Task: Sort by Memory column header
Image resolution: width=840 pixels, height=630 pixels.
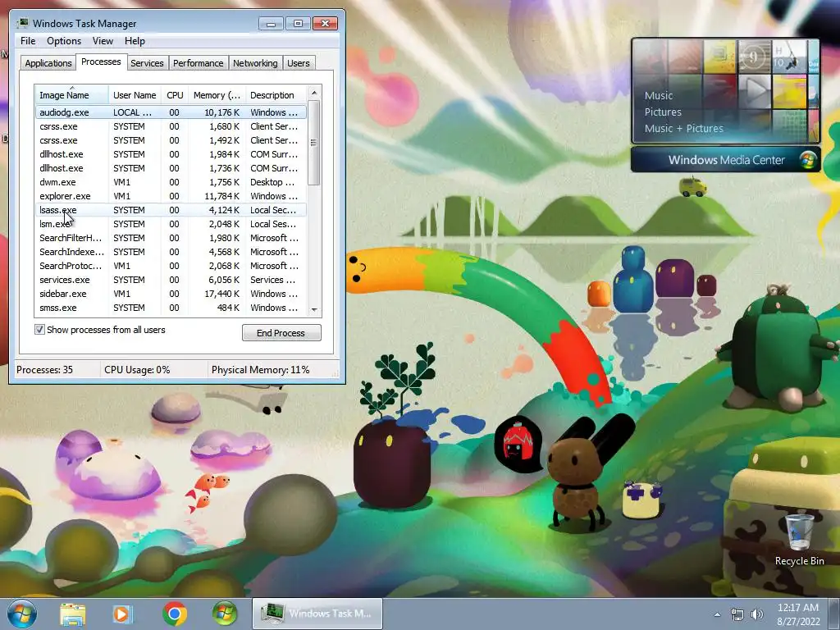Action: pos(217,95)
